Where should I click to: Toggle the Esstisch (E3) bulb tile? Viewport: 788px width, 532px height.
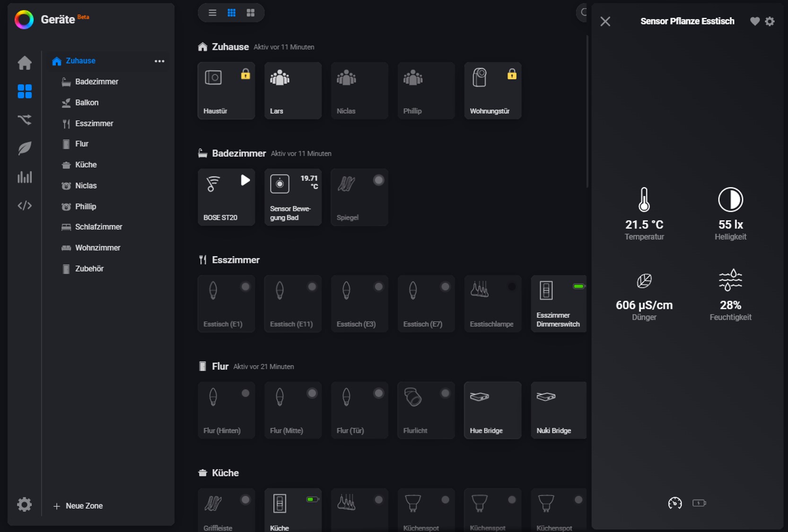(x=359, y=304)
